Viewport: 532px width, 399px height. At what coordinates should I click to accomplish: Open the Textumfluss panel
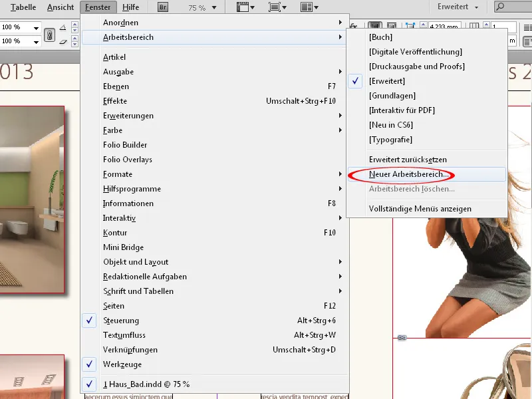[215, 335]
